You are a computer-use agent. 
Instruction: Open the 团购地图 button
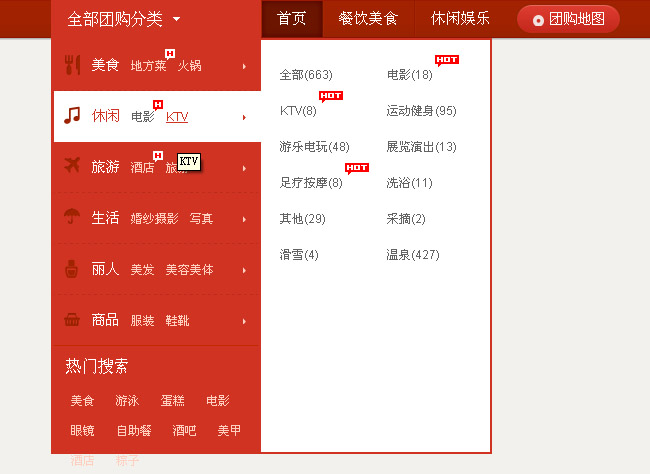coord(568,19)
